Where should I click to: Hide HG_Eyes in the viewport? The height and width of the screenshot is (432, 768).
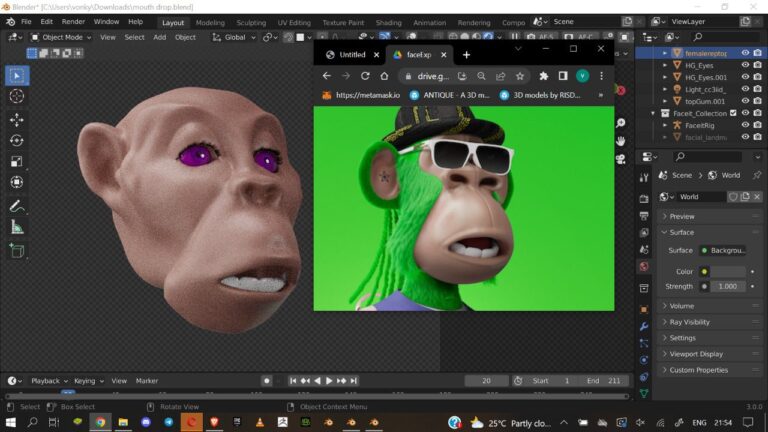tap(745, 65)
